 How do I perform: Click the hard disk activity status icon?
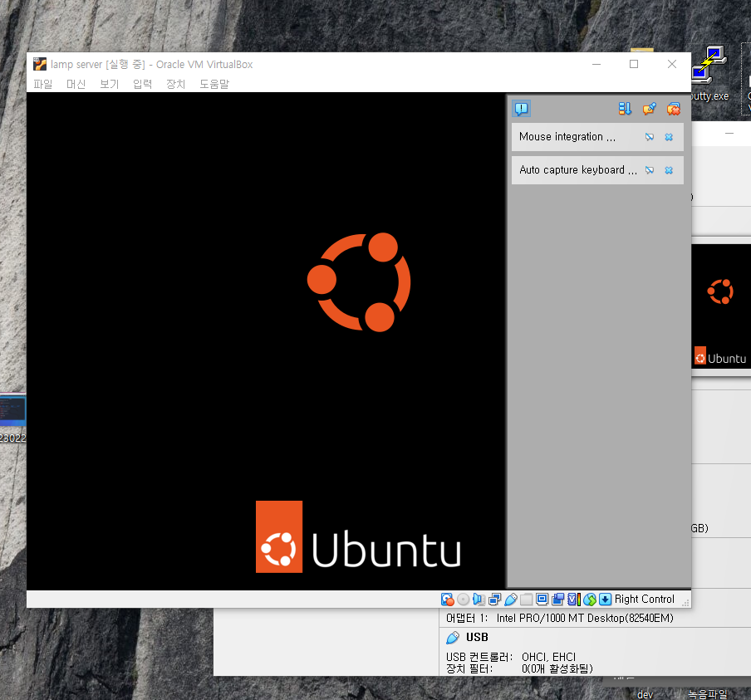[x=447, y=600]
